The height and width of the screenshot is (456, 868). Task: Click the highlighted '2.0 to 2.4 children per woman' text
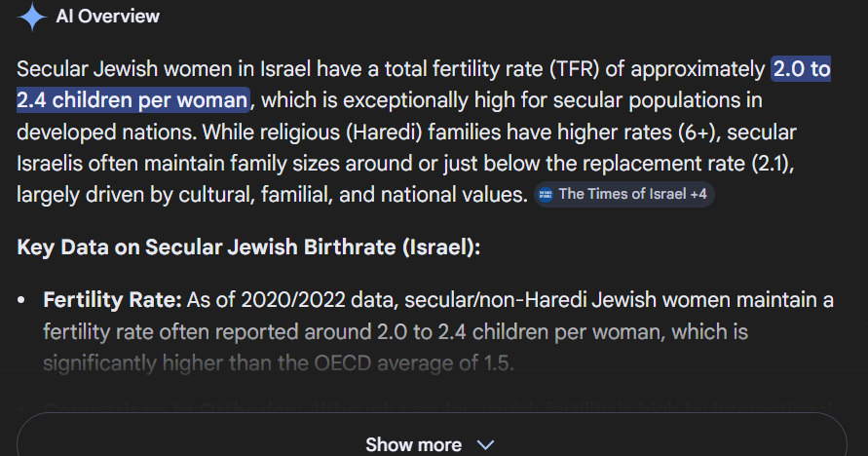pyautogui.click(x=132, y=99)
